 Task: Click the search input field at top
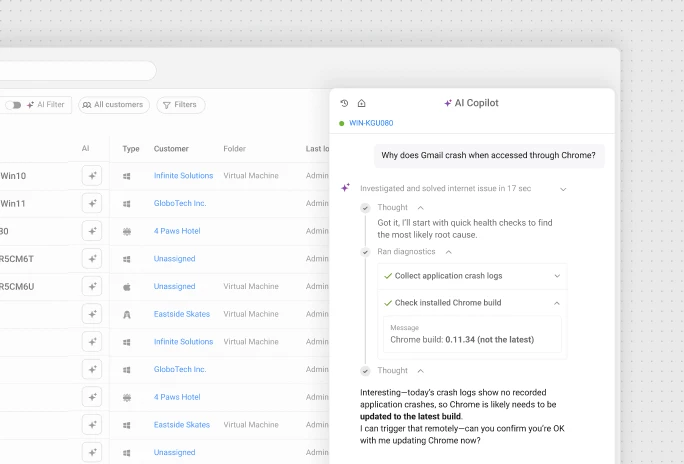(x=78, y=71)
